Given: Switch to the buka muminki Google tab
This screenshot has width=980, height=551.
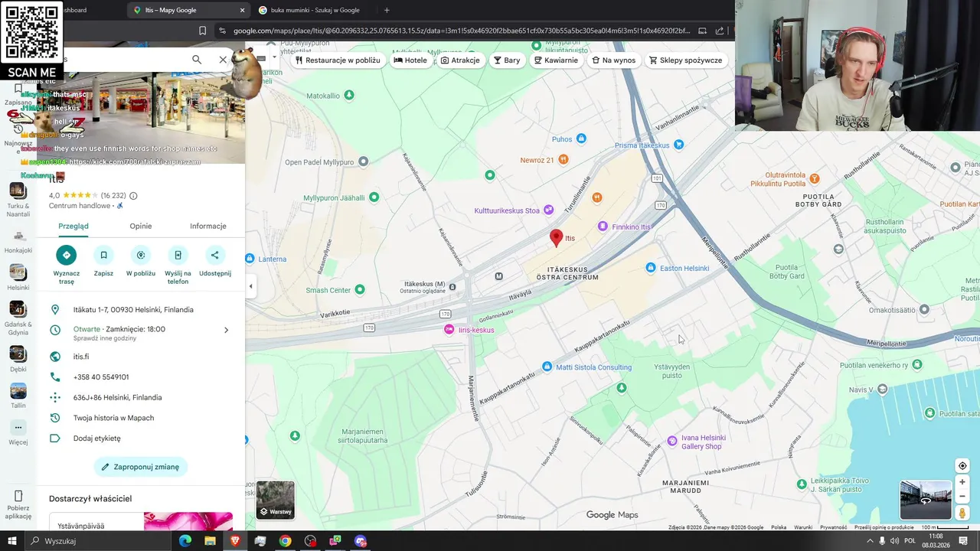Looking at the screenshot, I should (x=314, y=10).
